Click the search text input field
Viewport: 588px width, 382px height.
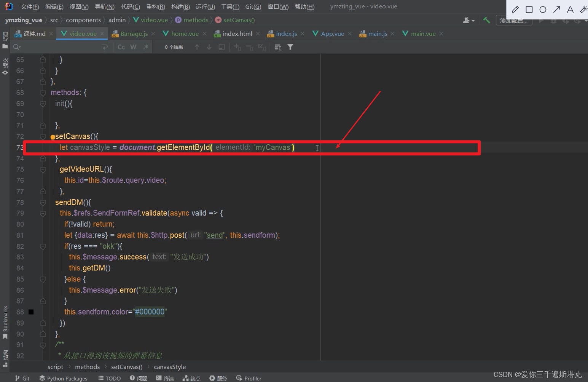click(x=61, y=47)
